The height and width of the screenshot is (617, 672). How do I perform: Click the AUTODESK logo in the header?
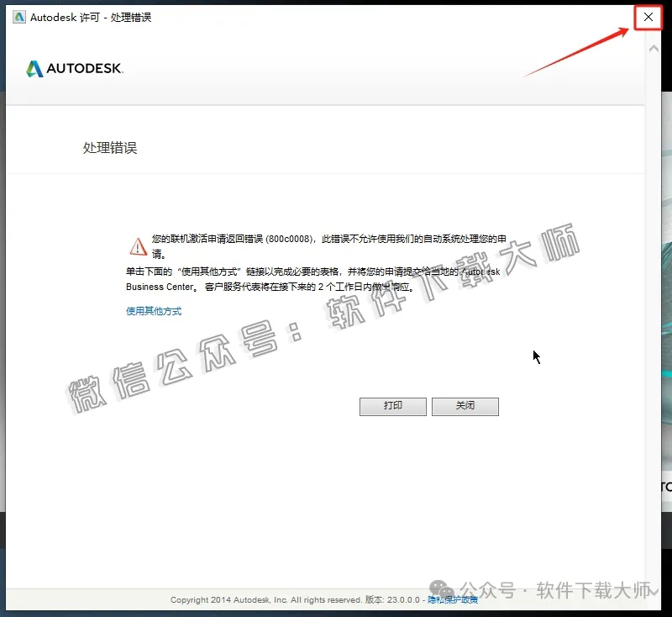pos(75,69)
